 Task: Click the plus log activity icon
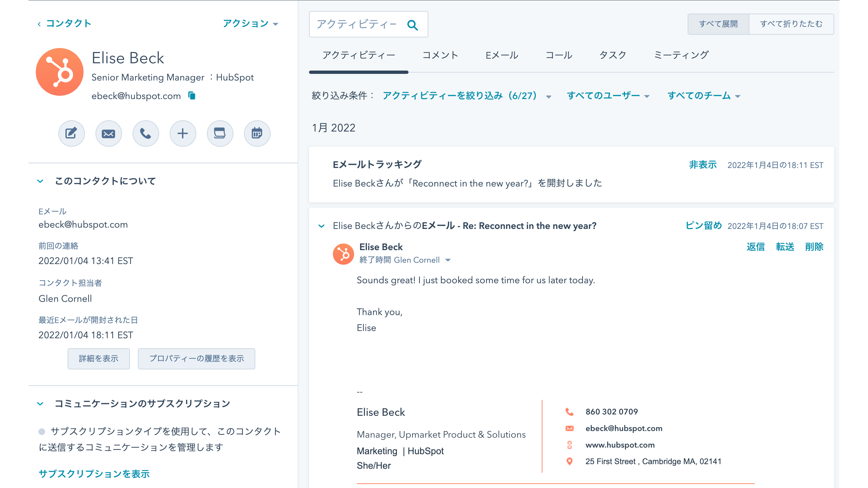(x=183, y=134)
